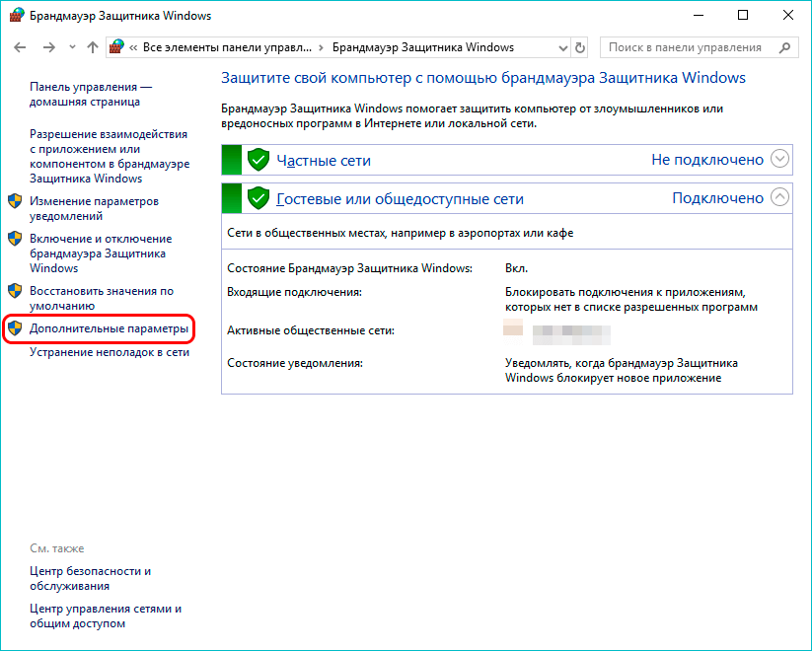Go forward with the right arrow button
Viewport: 812px width, 651px height.
tap(49, 47)
